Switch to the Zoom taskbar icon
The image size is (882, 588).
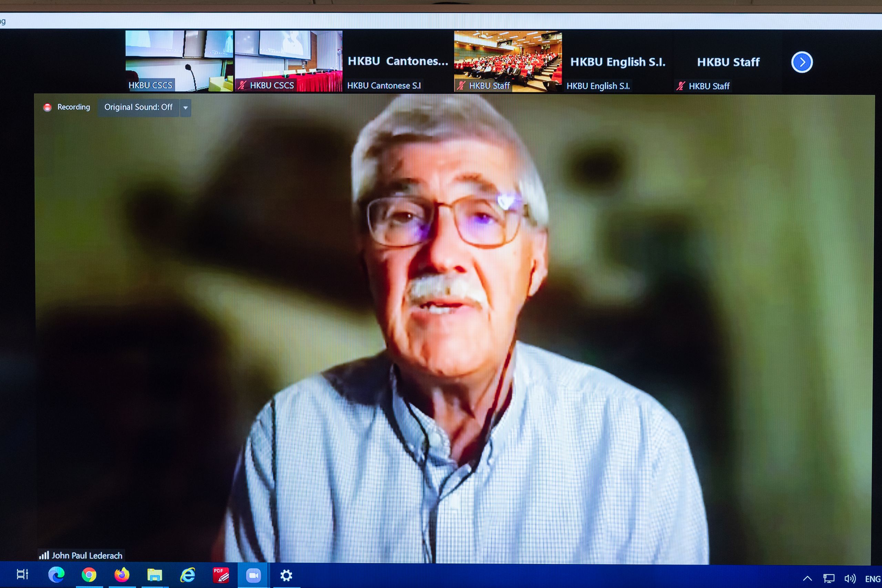(253, 575)
